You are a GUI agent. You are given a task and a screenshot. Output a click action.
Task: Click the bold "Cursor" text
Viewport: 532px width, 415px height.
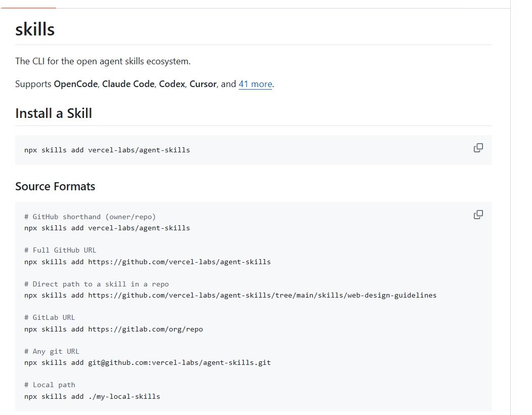203,84
